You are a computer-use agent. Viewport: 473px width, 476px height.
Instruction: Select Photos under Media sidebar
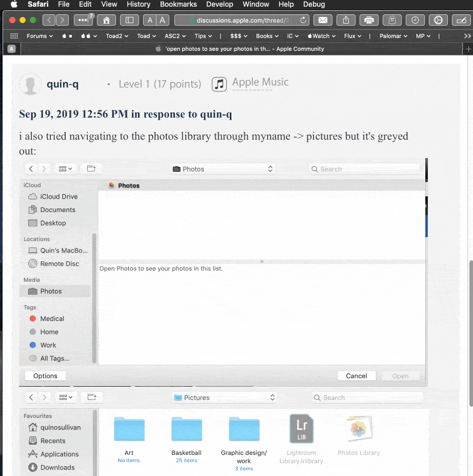coord(55,292)
